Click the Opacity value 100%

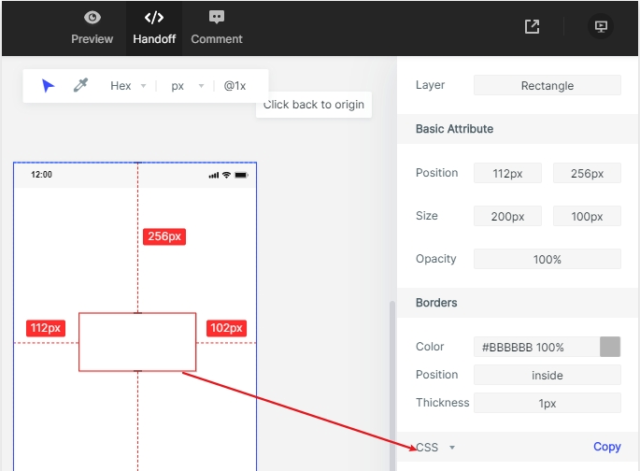[x=547, y=259]
